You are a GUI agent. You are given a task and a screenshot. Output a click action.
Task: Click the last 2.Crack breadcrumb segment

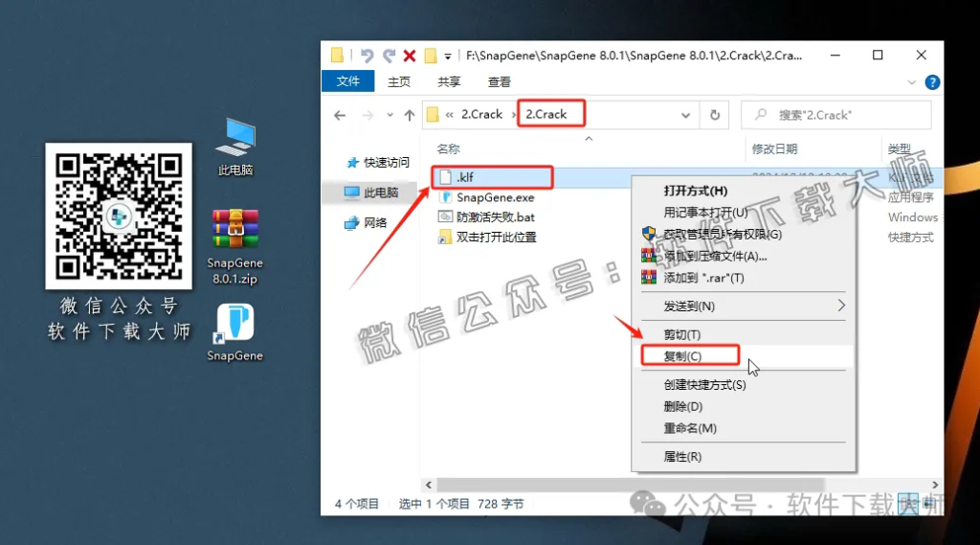pyautogui.click(x=546, y=115)
